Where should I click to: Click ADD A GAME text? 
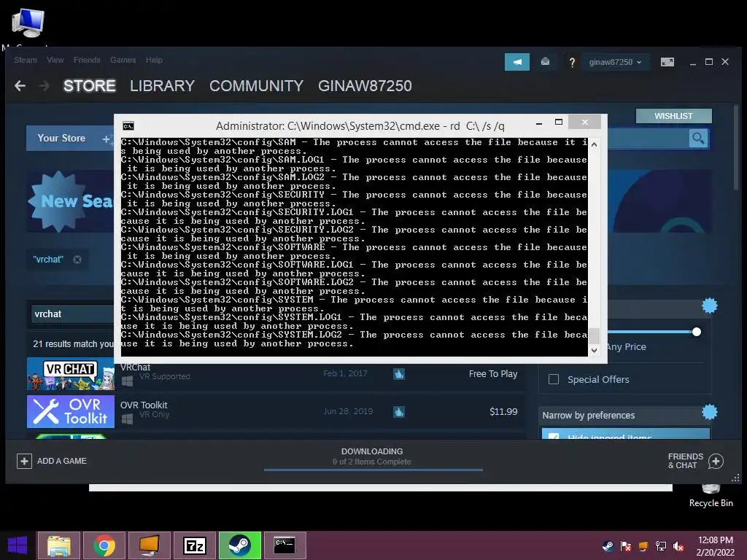coord(62,461)
